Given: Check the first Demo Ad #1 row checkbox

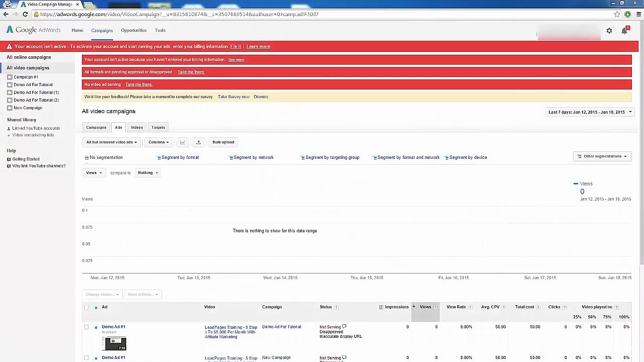Looking at the screenshot, I should (x=86, y=327).
